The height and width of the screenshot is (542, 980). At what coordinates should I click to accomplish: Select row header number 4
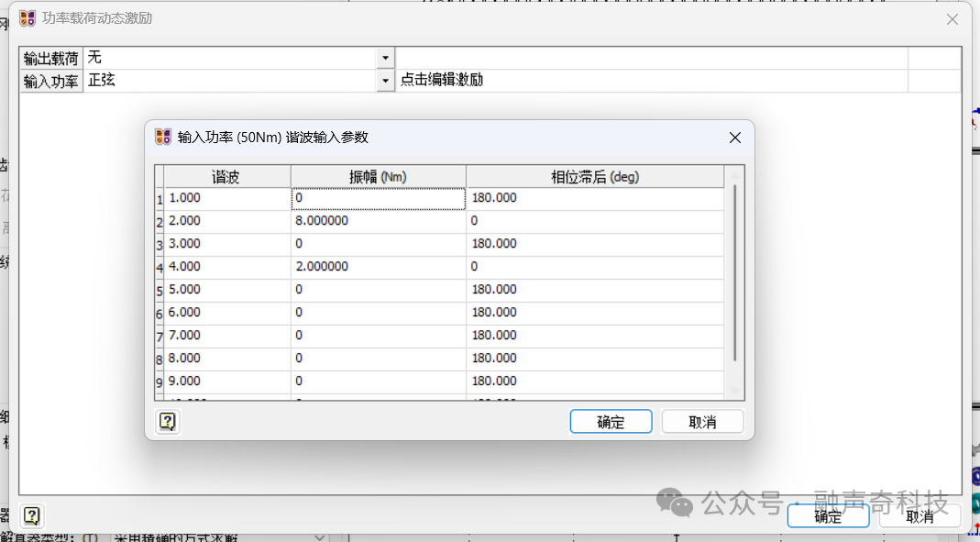coord(160,268)
